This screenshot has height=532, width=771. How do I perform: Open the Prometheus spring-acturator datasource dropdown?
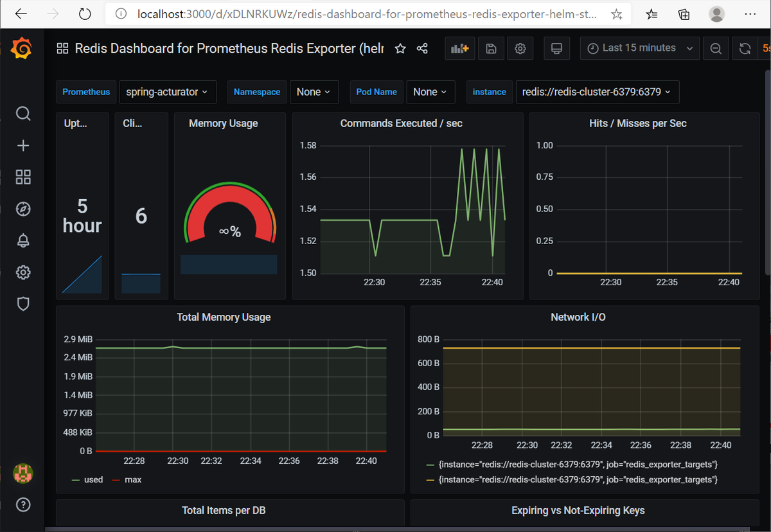(x=167, y=92)
